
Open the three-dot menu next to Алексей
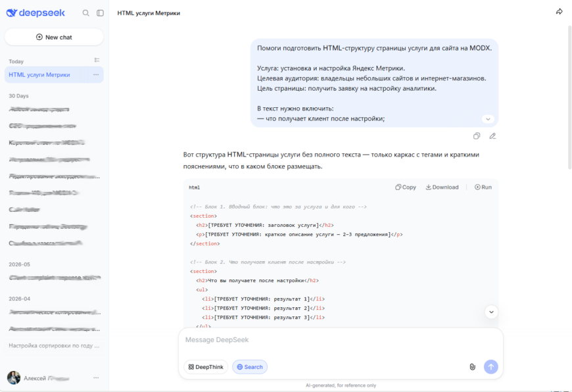click(96, 378)
